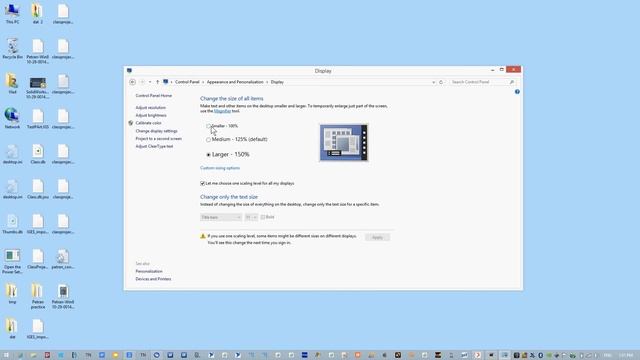Toggle the one scaling level for all displays checkbox

[x=202, y=183]
